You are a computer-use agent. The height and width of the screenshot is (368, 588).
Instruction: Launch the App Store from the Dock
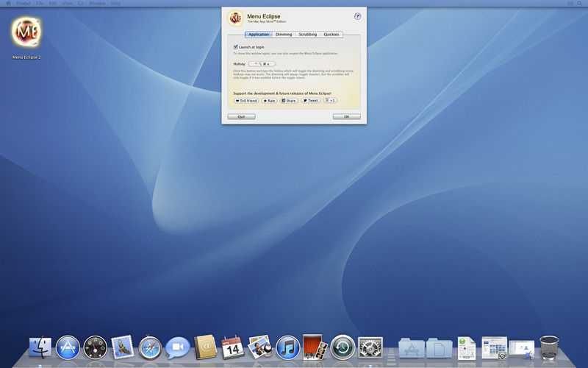coord(68,347)
